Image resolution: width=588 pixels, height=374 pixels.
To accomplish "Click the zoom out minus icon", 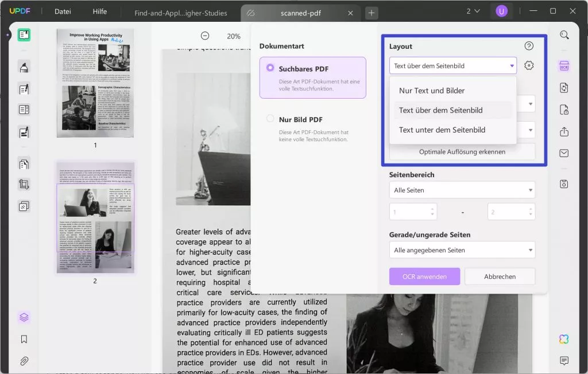I will coord(205,36).
